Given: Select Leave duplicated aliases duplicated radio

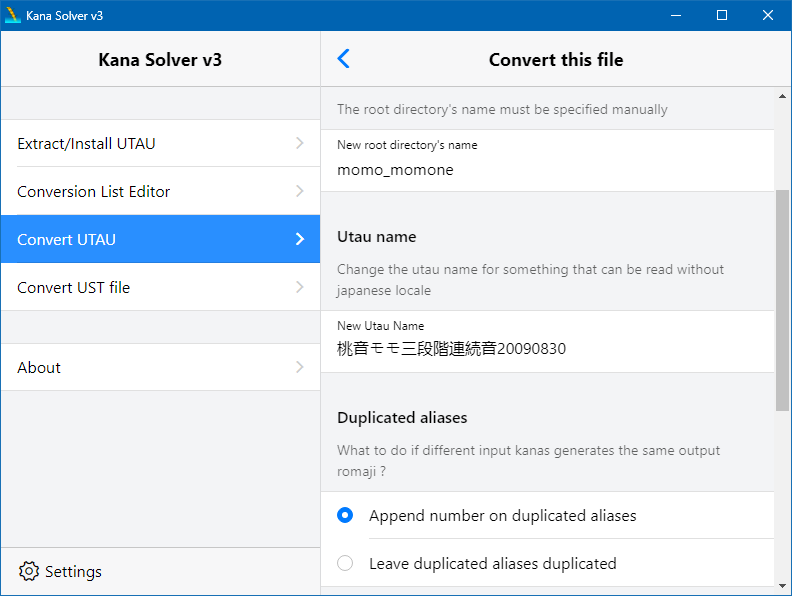Looking at the screenshot, I should pyautogui.click(x=345, y=563).
